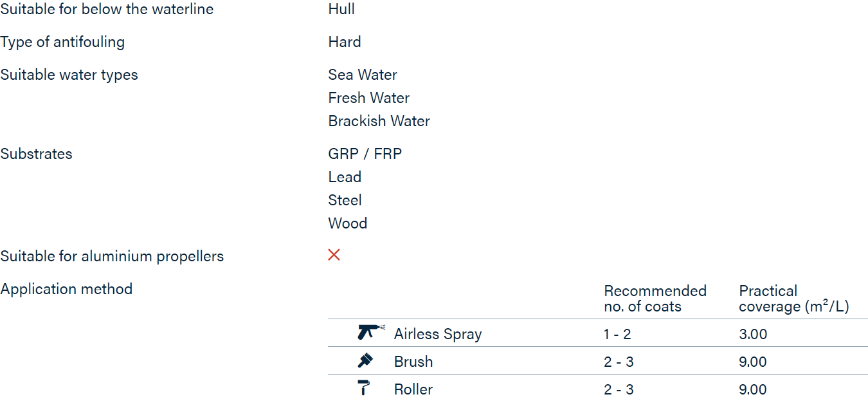Select the Brush method label

click(413, 362)
